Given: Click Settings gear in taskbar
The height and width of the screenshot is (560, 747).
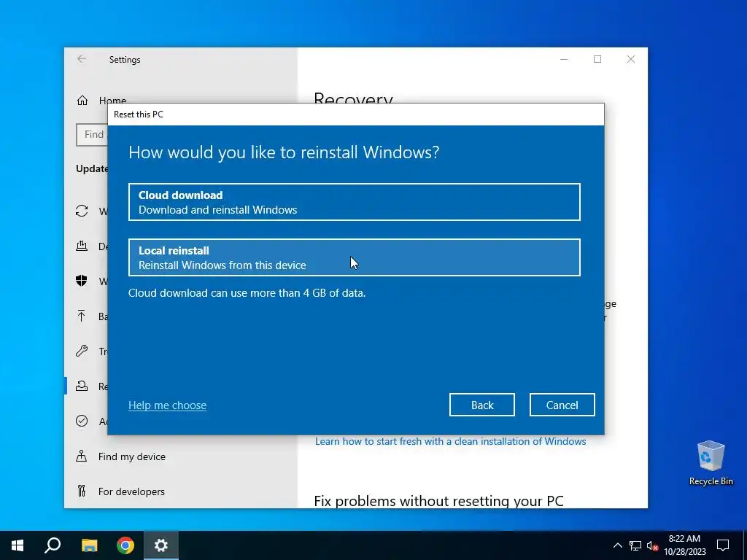Looking at the screenshot, I should pos(161,545).
